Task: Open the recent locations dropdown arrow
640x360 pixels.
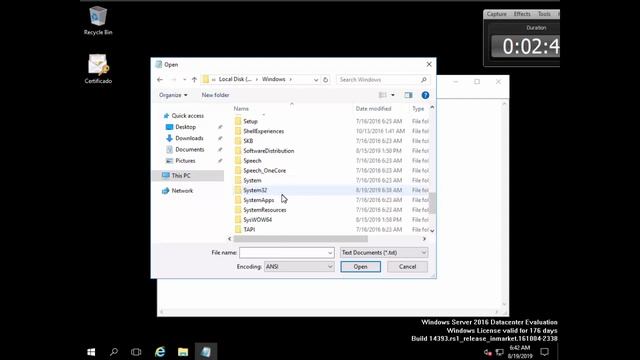Action: pyautogui.click(x=184, y=80)
